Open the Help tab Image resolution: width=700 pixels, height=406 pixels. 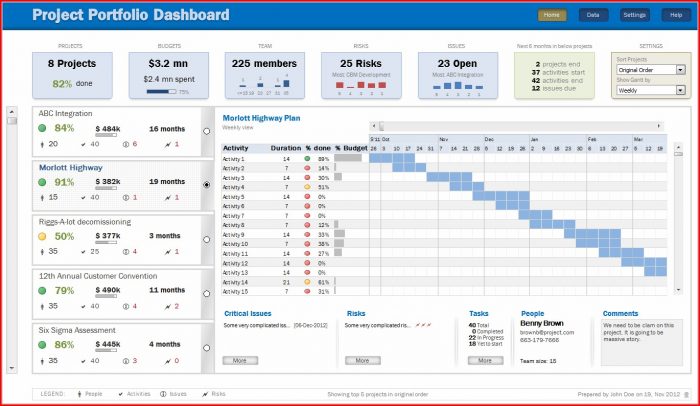pyautogui.click(x=676, y=15)
